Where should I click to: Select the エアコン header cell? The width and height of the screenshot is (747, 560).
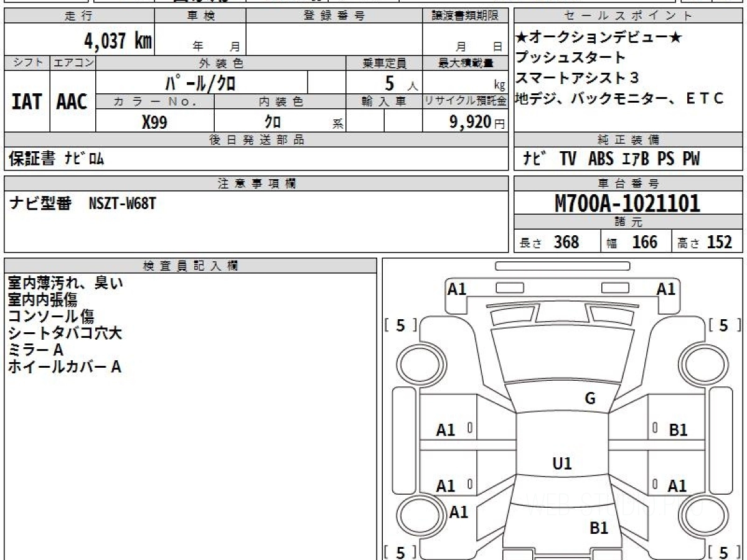[73, 63]
